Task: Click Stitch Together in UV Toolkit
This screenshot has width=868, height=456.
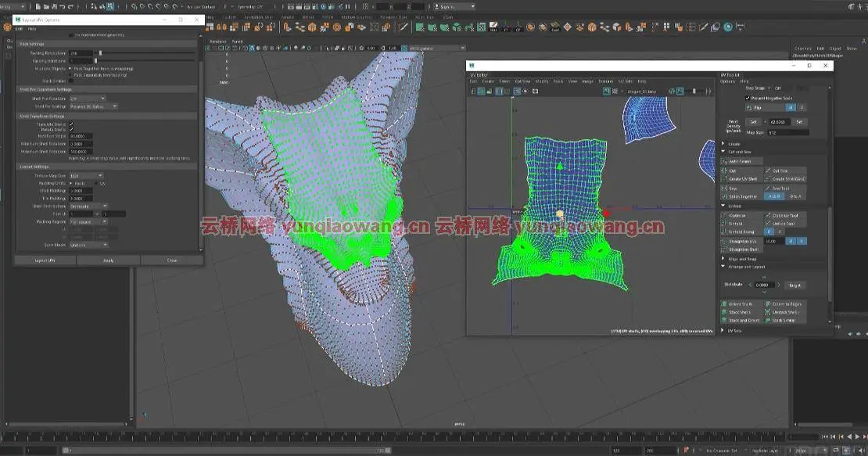Action: pyautogui.click(x=741, y=196)
